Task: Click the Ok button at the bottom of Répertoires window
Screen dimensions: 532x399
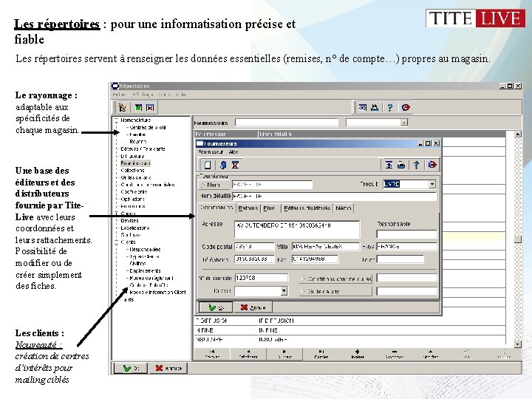Action: (131, 368)
